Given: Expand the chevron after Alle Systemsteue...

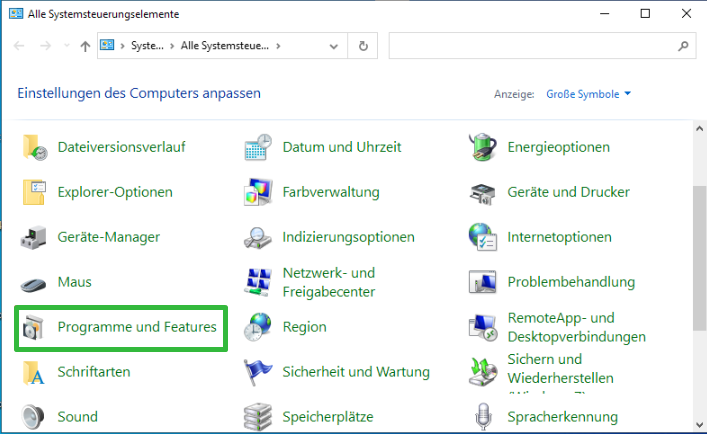Looking at the screenshot, I should 278,46.
